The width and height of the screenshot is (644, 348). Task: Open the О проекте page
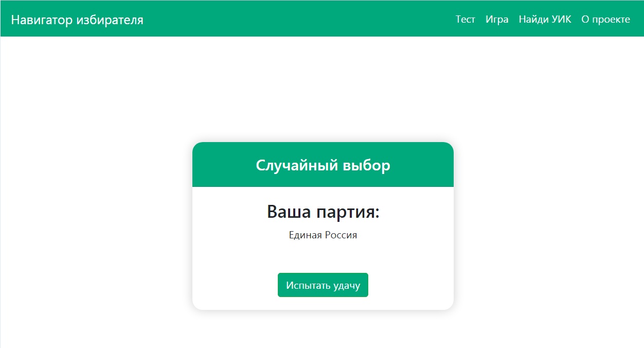point(605,20)
